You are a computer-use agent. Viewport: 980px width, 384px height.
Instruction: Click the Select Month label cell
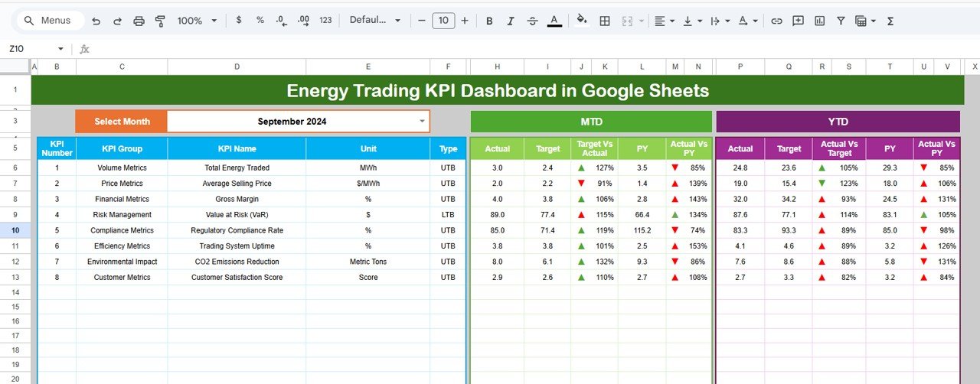click(122, 121)
